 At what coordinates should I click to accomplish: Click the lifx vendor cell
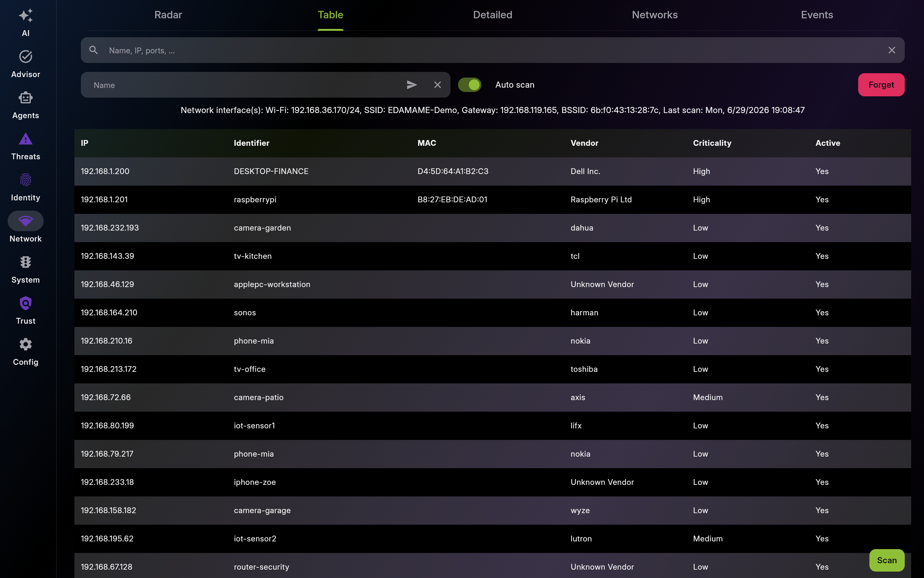[x=576, y=426]
